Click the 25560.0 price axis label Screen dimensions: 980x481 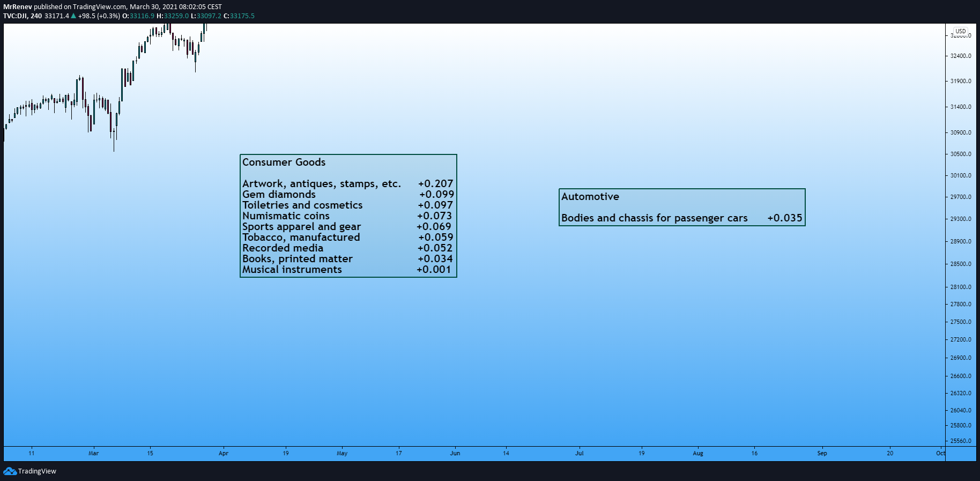(x=961, y=441)
